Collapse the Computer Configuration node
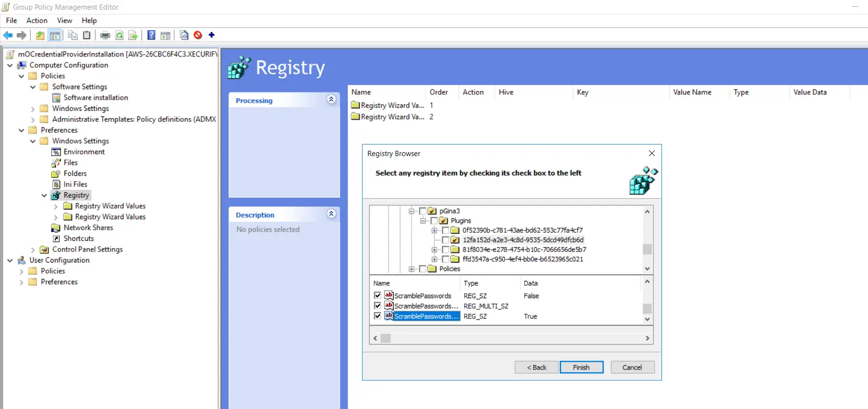This screenshot has width=868, height=409. (x=10, y=66)
